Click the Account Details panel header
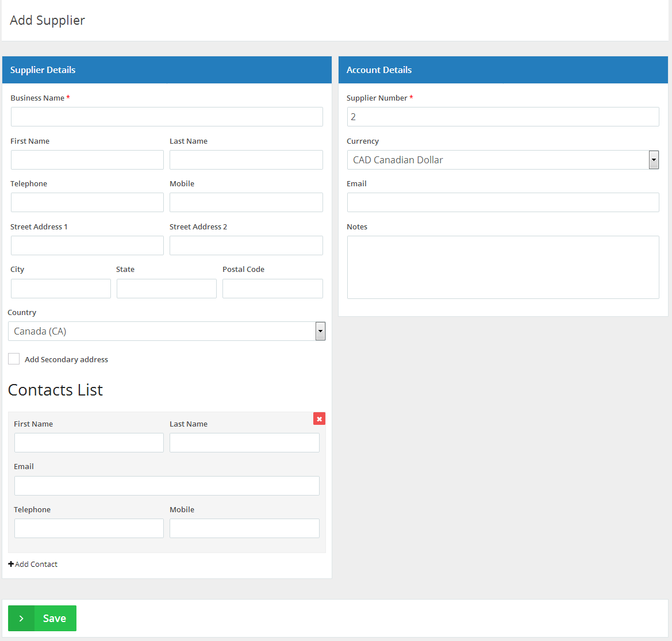This screenshot has height=641, width=672. point(503,70)
